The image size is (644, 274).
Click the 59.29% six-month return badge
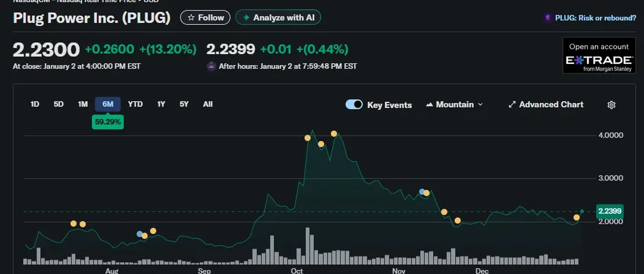(108, 122)
